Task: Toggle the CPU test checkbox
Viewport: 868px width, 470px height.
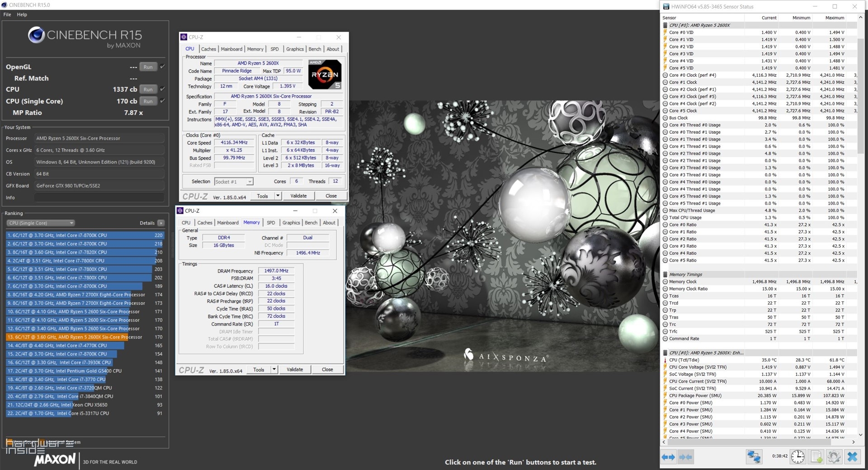Action: [x=162, y=89]
